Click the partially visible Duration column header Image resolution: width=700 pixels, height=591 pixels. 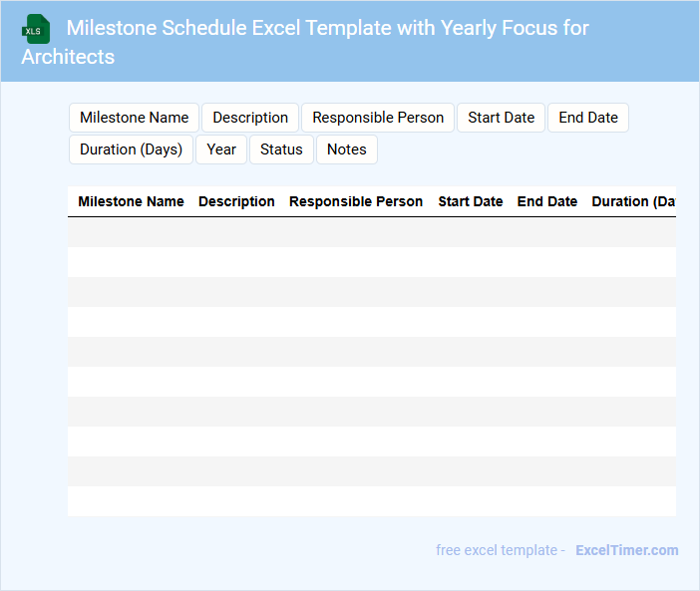point(634,201)
